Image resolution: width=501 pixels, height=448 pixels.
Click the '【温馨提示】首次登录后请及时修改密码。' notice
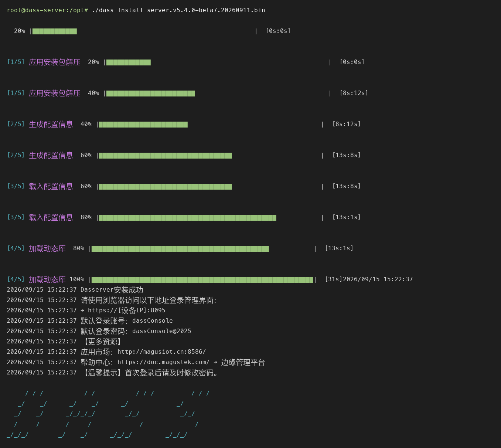(150, 373)
